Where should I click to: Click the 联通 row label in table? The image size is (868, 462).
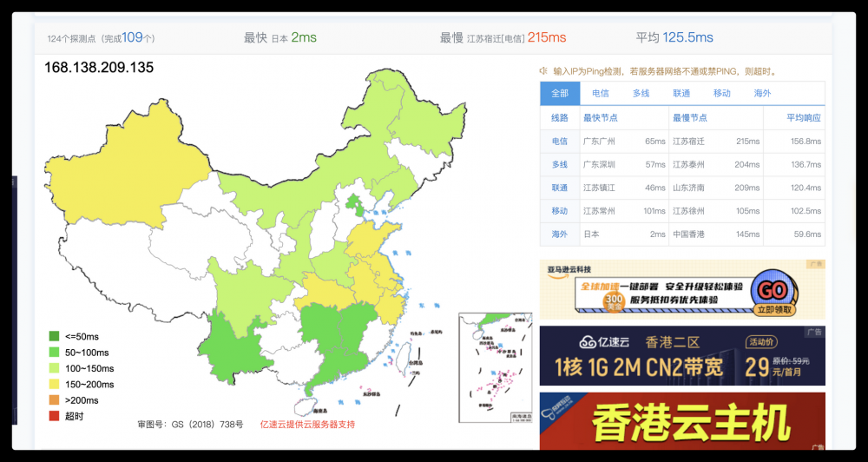click(560, 188)
